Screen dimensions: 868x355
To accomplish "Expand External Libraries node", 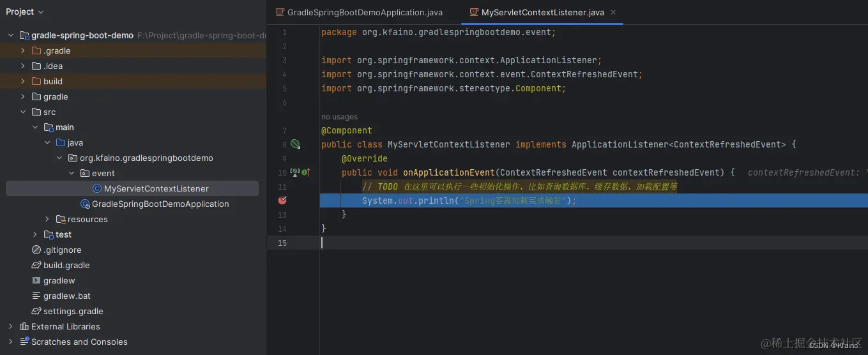I will [11, 326].
